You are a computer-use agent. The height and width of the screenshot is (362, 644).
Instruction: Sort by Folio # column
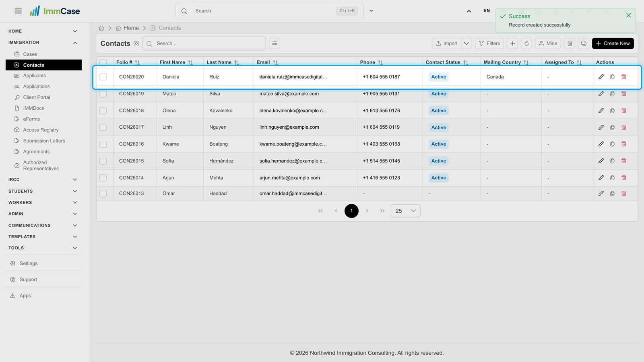click(x=137, y=62)
